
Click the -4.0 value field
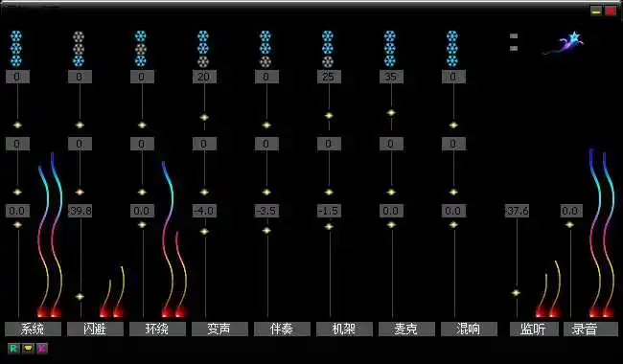point(204,211)
